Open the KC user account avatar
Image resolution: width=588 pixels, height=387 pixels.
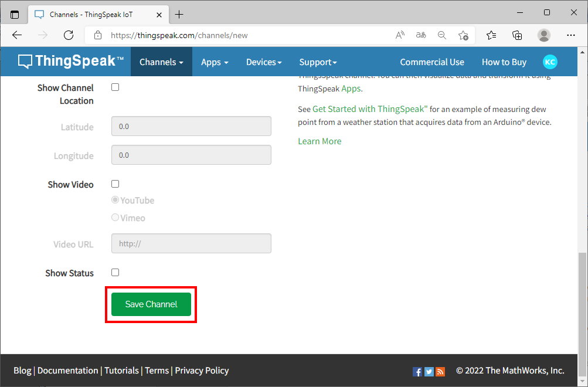click(550, 62)
